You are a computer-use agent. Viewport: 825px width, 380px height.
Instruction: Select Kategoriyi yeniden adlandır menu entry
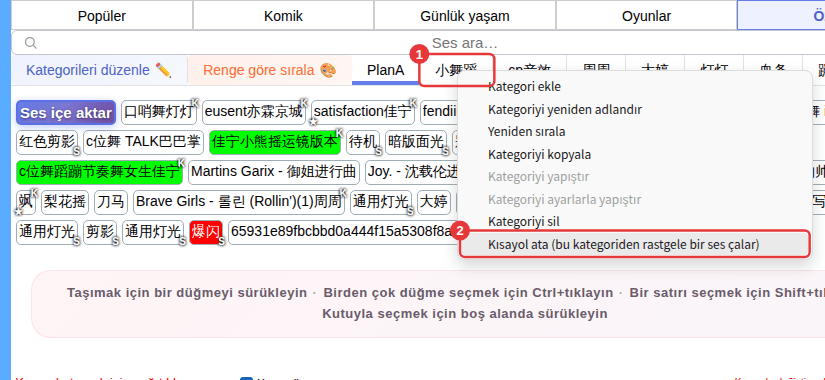565,109
